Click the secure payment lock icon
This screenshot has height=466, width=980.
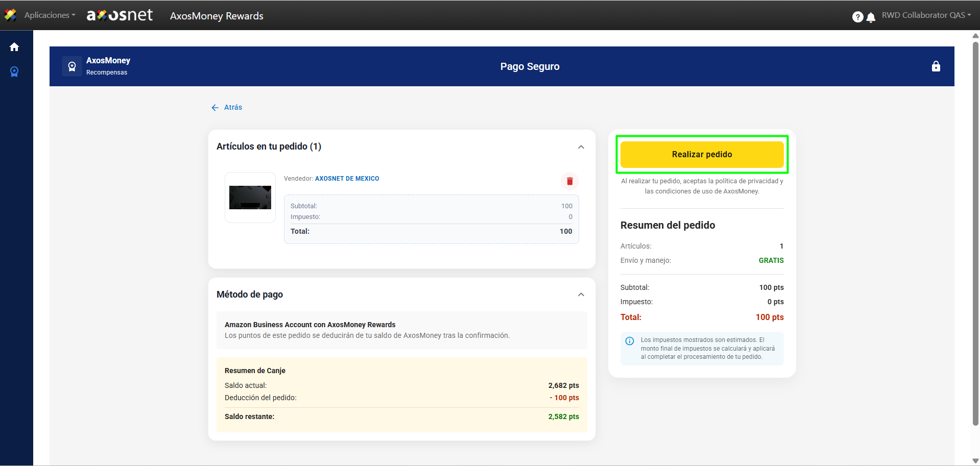click(x=936, y=66)
